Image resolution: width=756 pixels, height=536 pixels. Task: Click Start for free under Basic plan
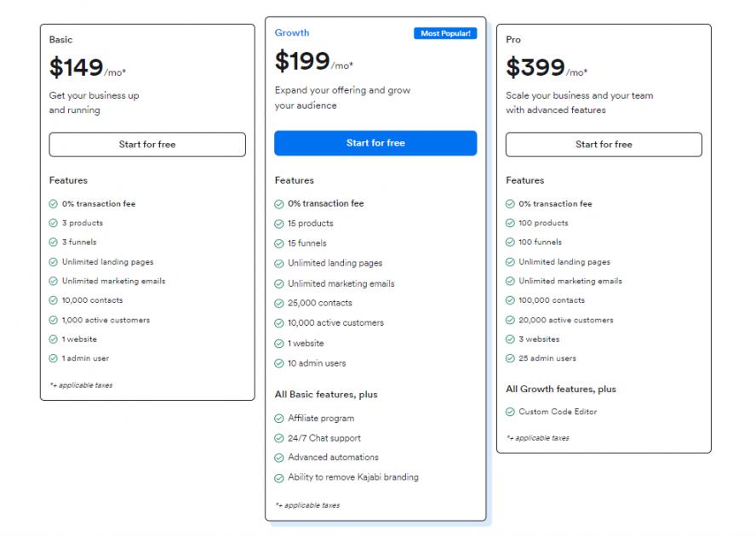point(147,145)
